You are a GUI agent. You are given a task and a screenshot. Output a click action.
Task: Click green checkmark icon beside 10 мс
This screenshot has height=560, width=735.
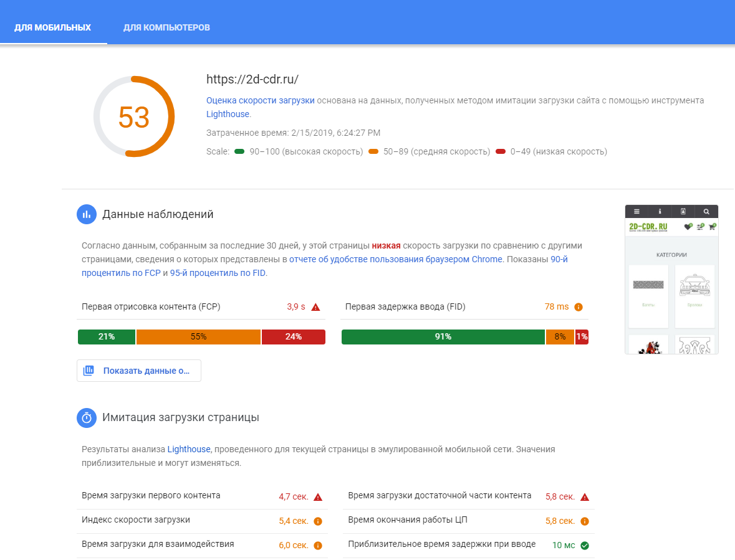click(585, 546)
